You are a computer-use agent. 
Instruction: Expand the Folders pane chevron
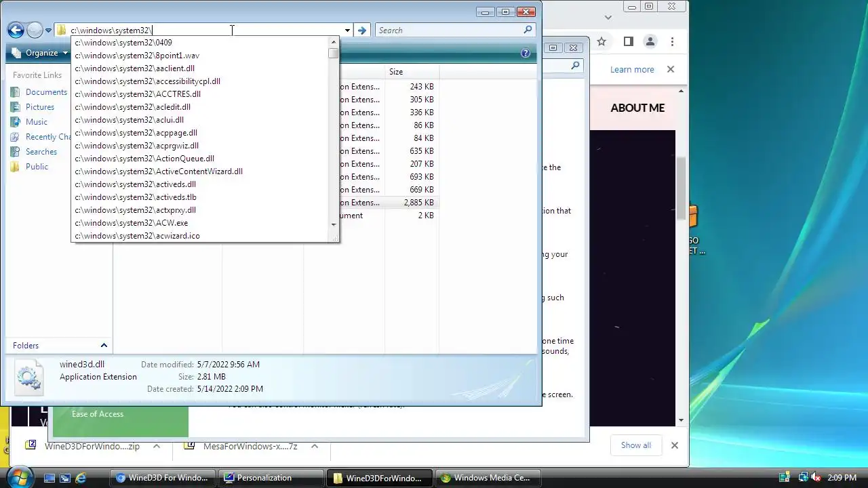(x=104, y=346)
